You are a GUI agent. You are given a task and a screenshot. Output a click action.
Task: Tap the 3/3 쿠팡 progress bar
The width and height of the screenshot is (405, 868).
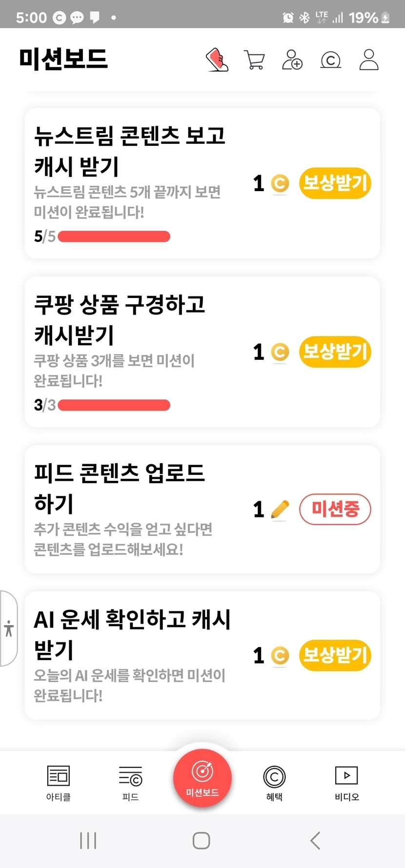(114, 405)
